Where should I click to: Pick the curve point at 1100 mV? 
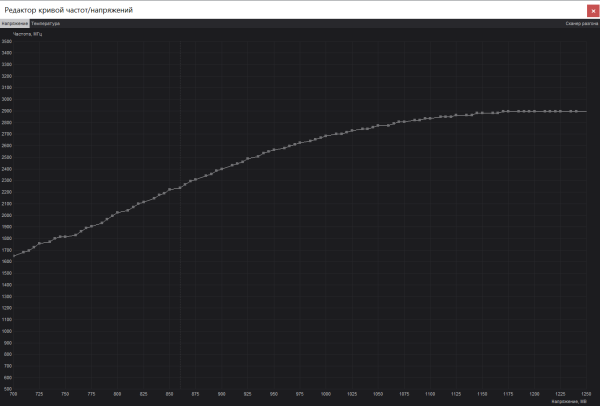click(x=429, y=118)
